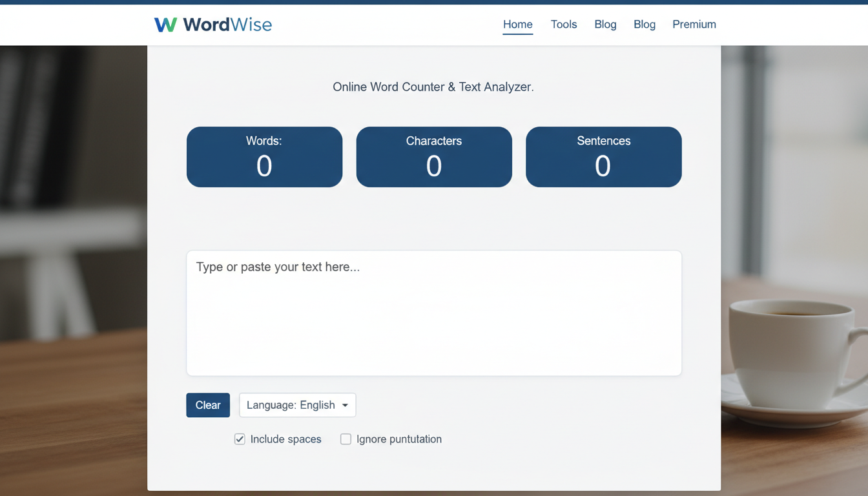
Task: Click the 'Include spaces' label text
Action: tap(285, 439)
